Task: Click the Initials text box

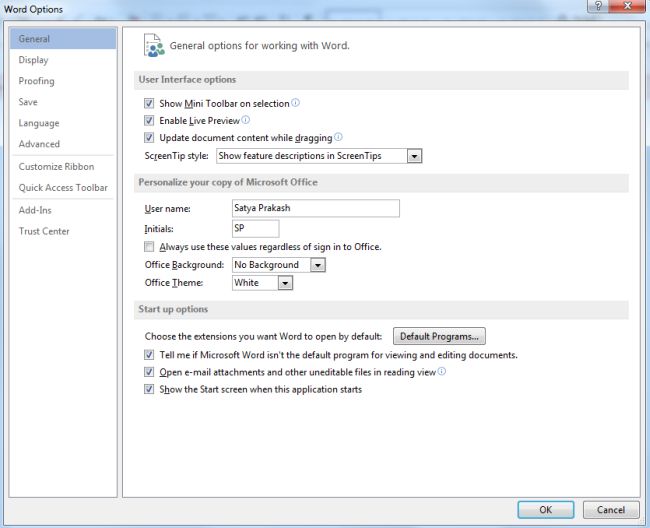Action: [255, 228]
